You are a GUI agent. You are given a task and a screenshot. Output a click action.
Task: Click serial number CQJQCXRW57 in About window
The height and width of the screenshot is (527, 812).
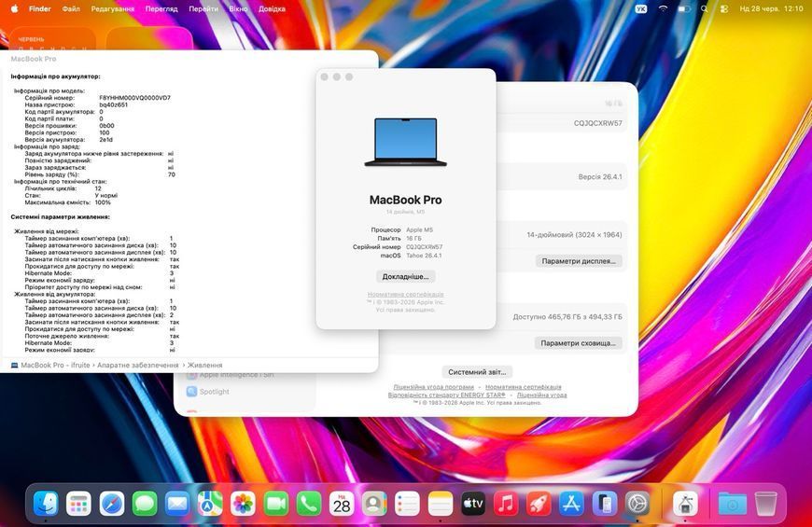pos(424,247)
